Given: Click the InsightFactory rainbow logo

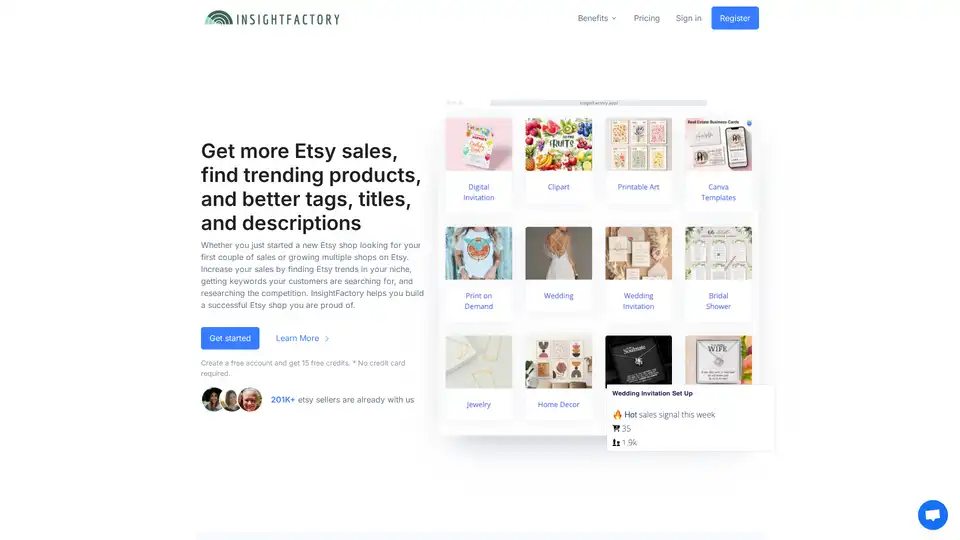Looking at the screenshot, I should click(219, 18).
